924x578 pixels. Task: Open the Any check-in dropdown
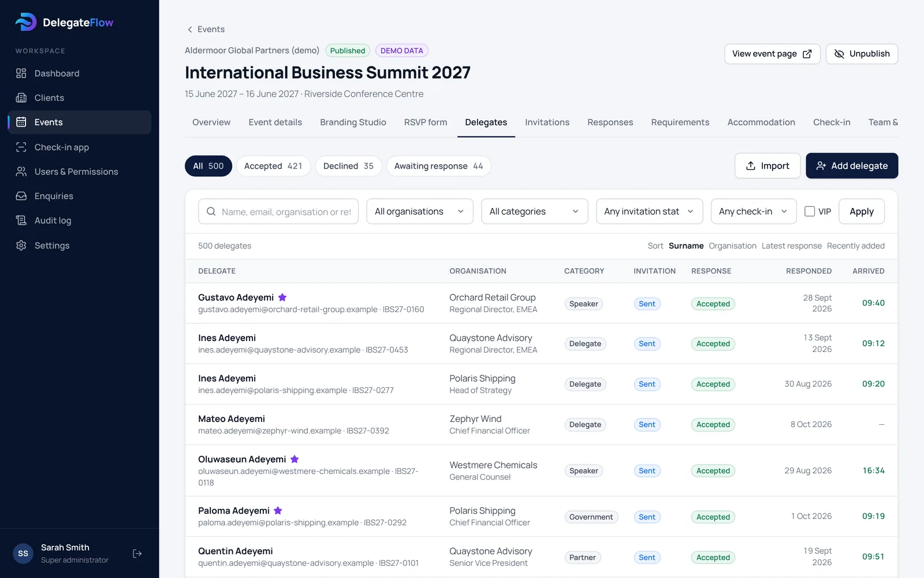pyautogui.click(x=754, y=212)
